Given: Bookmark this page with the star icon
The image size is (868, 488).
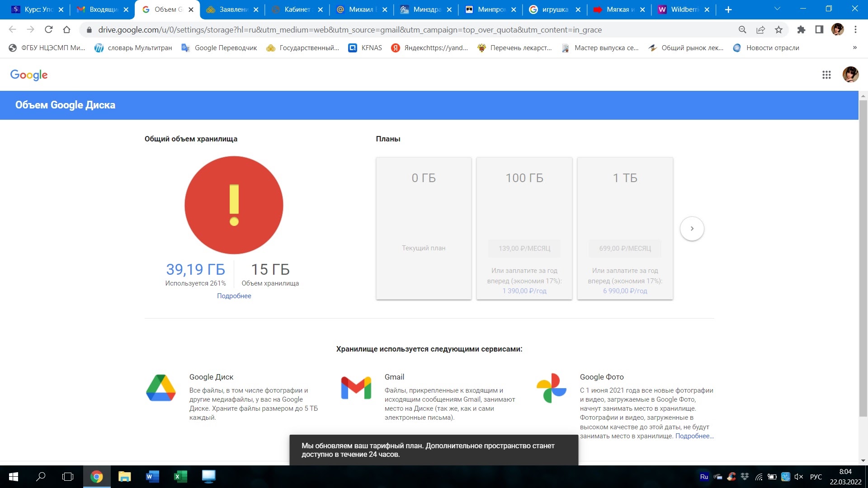Looking at the screenshot, I should pos(778,30).
